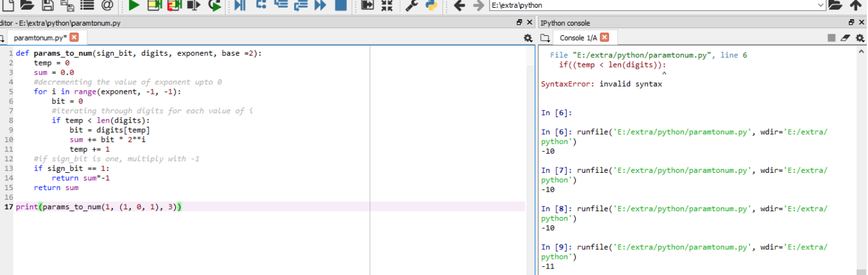The image size is (868, 275).
Task: Click debugger step into icon
Action: 280,5
